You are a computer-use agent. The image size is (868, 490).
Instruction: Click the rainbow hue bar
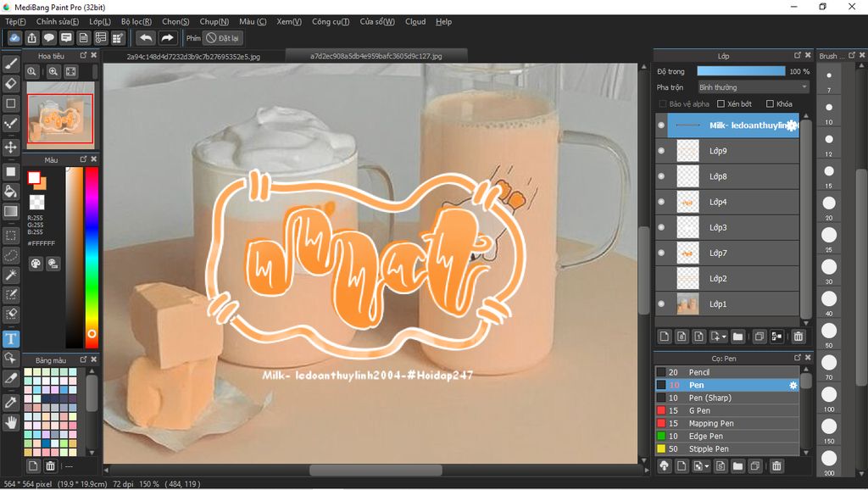pos(92,257)
